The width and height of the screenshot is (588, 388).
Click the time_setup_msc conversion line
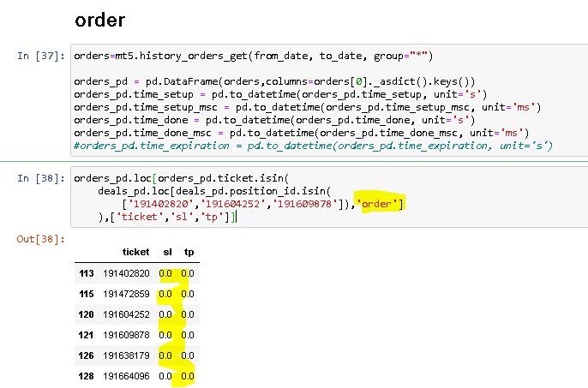[308, 107]
